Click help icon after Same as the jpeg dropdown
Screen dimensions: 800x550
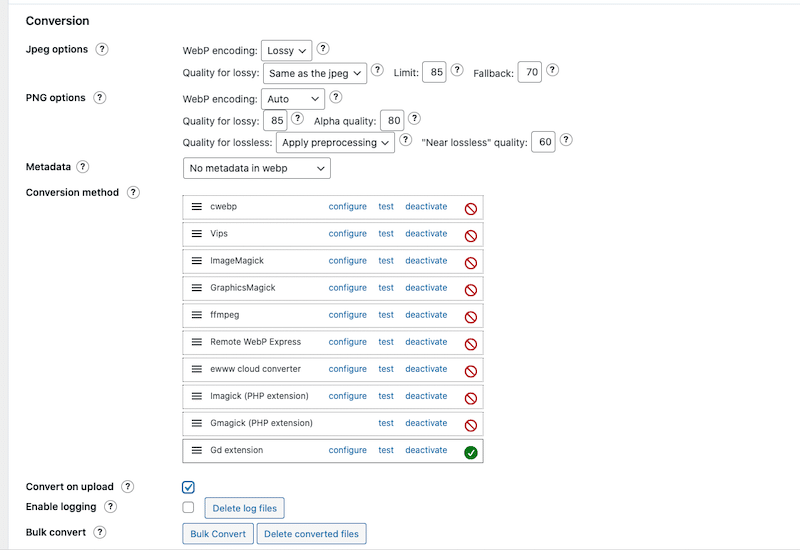point(378,70)
